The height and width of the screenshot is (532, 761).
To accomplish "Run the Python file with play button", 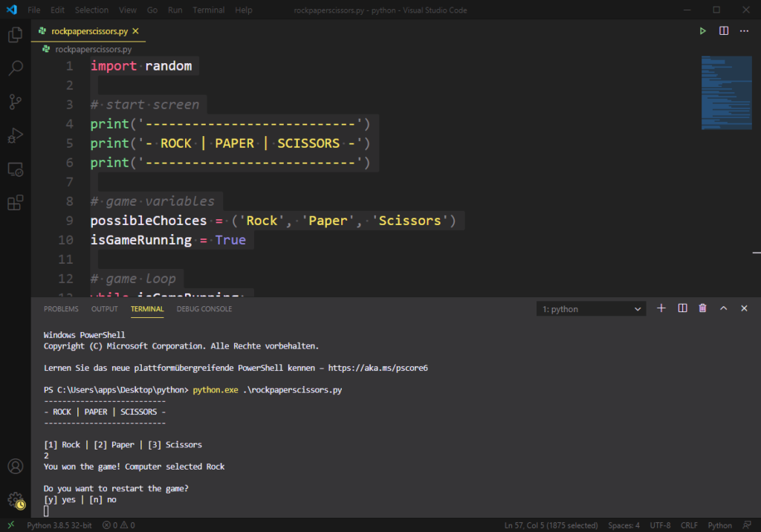I will [702, 31].
